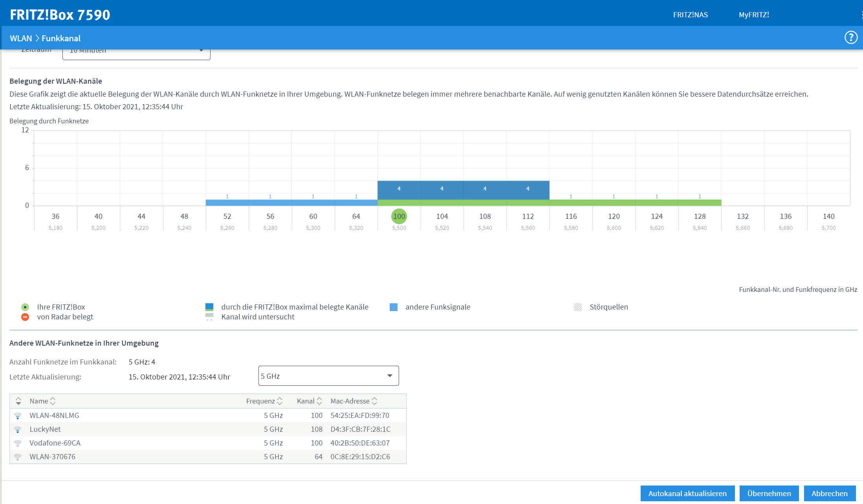Click the 5 GHz: 4 network count value
863x504 pixels.
pos(142,362)
